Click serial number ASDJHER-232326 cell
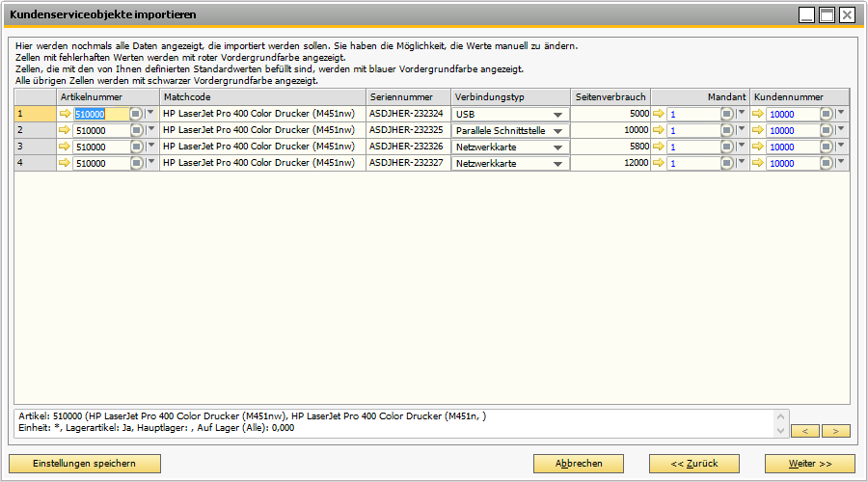 tap(409, 147)
